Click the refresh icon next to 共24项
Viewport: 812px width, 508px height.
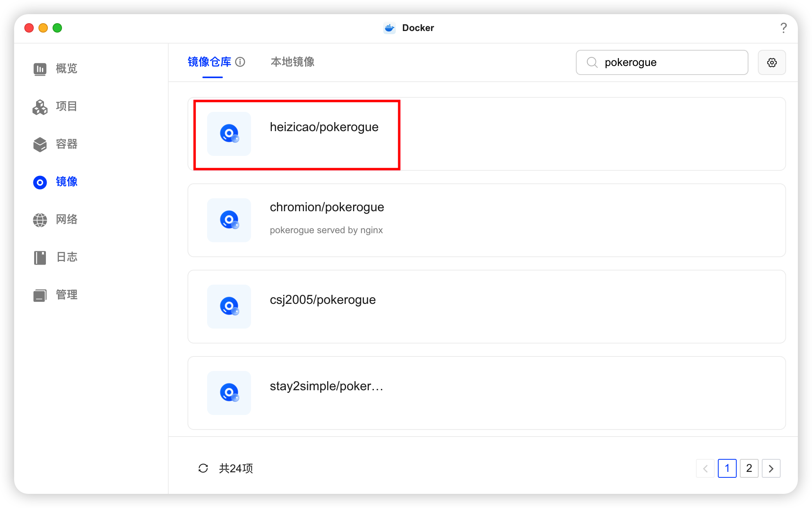click(x=203, y=468)
